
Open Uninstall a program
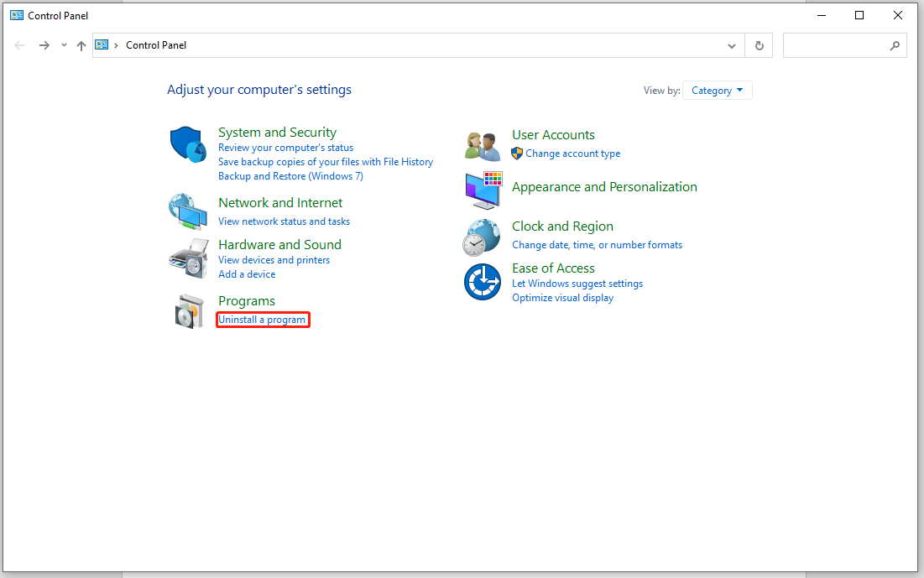coord(262,320)
